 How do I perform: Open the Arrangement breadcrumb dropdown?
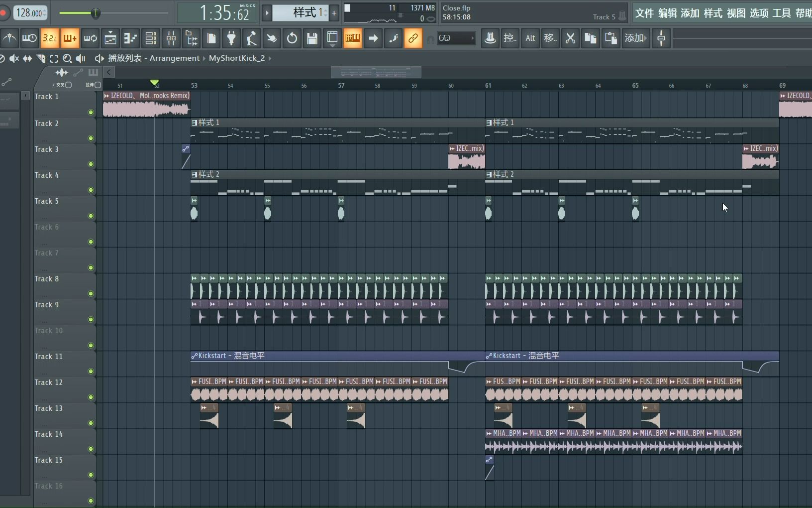click(x=175, y=58)
